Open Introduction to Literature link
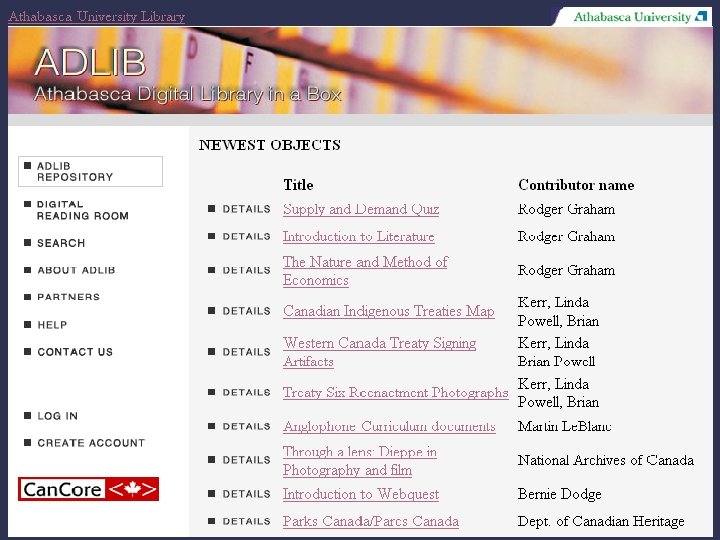 tap(359, 236)
